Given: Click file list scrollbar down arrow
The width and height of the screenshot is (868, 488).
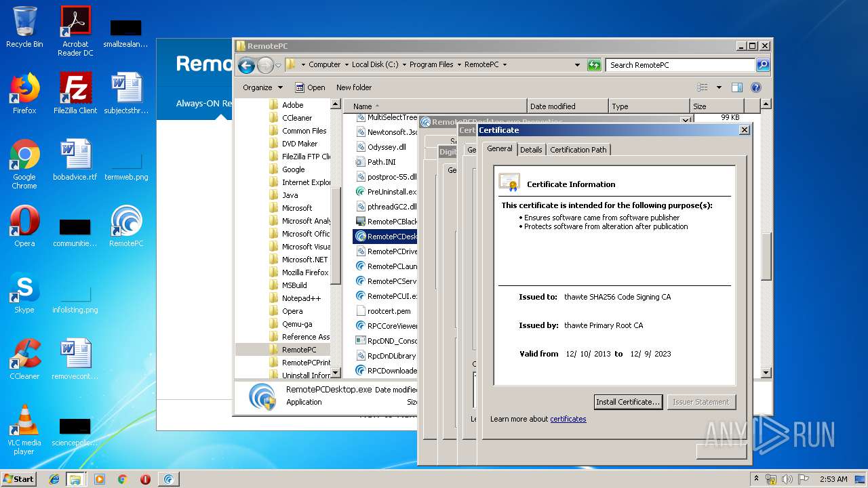Looking at the screenshot, I should [766, 373].
